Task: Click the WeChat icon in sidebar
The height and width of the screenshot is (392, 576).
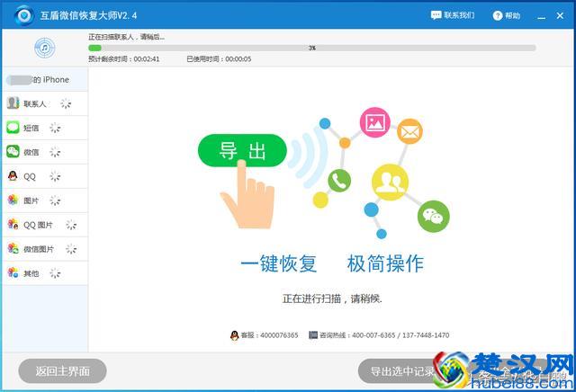Action: [x=13, y=151]
